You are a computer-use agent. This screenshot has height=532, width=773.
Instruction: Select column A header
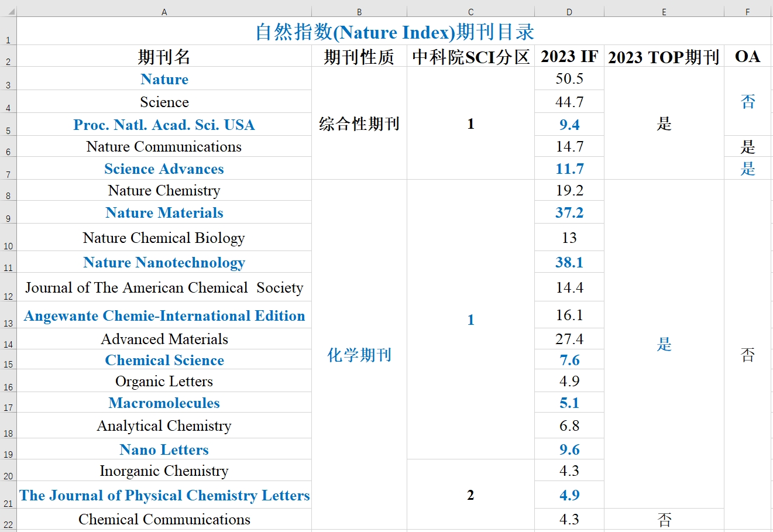[x=164, y=12]
